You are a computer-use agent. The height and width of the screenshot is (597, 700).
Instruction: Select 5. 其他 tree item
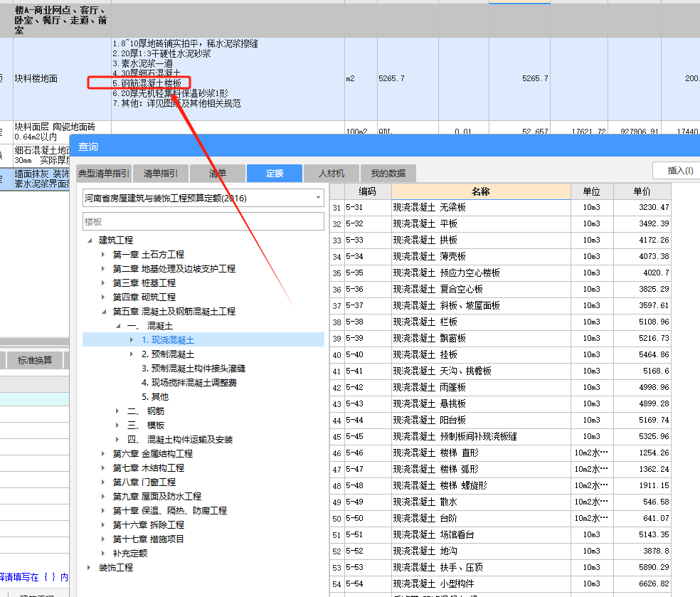[155, 397]
